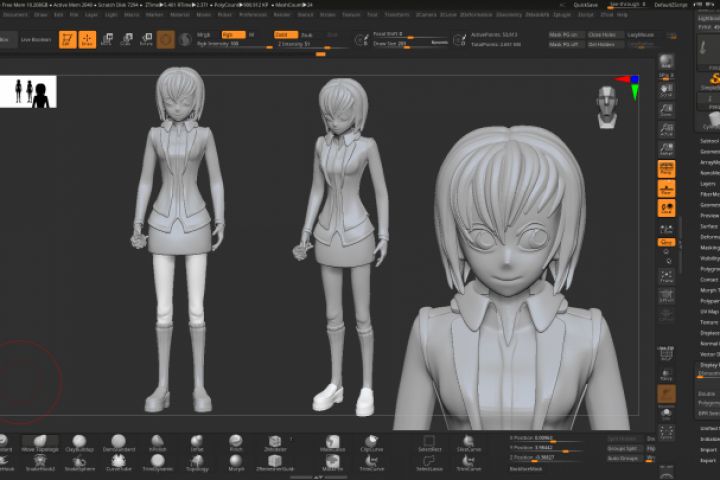Expand the Subtool sub-palette

click(x=709, y=141)
